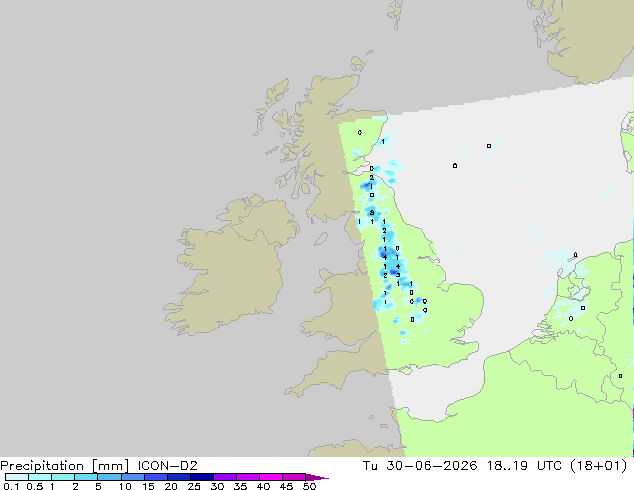Click the '0.1' legend scale label
The image size is (634, 490).
pyautogui.click(x=11, y=486)
